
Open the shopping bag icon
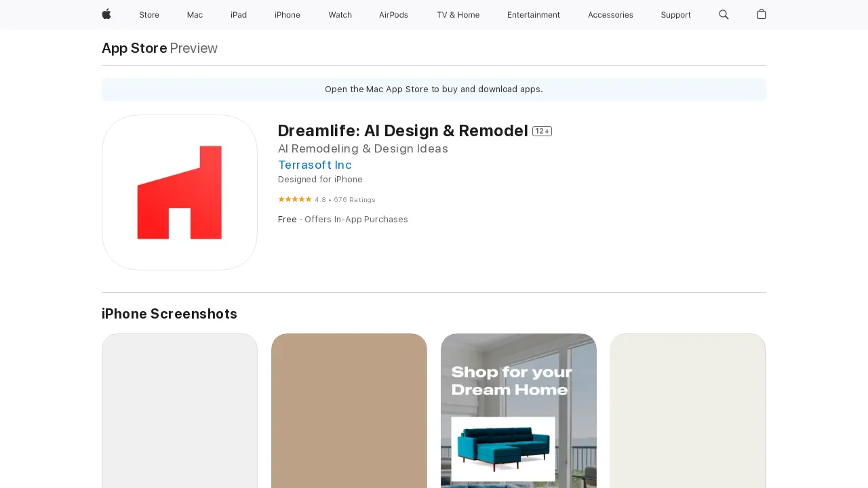[762, 14]
